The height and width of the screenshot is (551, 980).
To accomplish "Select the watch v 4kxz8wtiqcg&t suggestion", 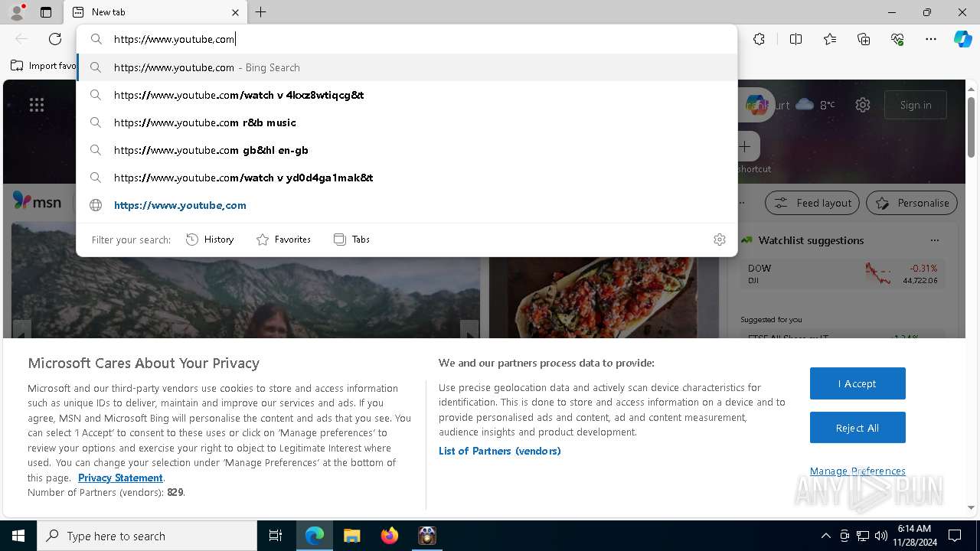I will point(407,95).
